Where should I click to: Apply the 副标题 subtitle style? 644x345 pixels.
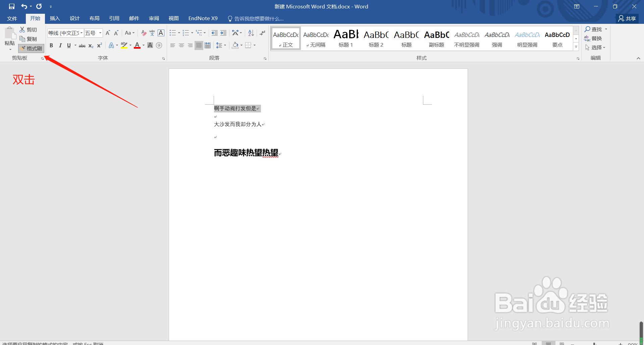436,39
